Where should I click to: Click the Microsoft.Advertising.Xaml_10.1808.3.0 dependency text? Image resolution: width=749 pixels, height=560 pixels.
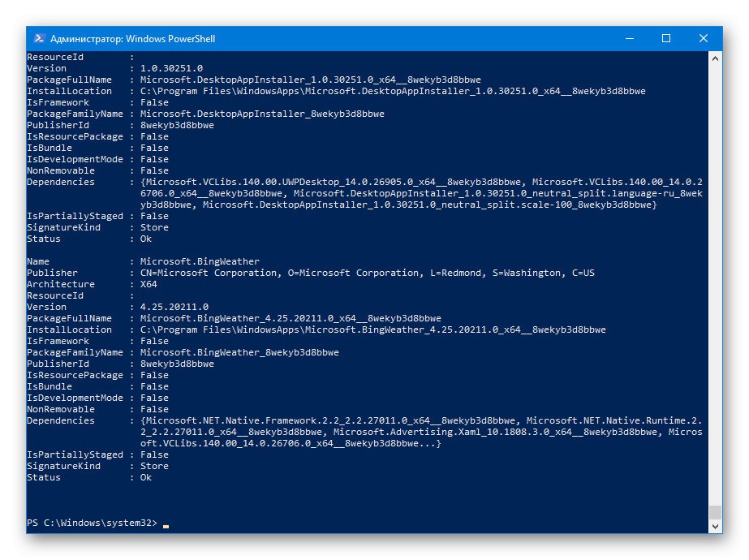tap(495, 432)
